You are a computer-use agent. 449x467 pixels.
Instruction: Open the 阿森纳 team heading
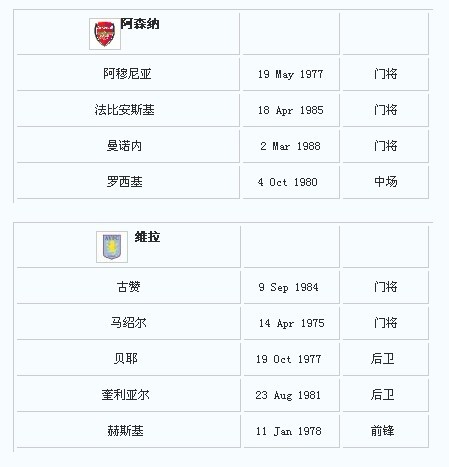pyautogui.click(x=140, y=24)
